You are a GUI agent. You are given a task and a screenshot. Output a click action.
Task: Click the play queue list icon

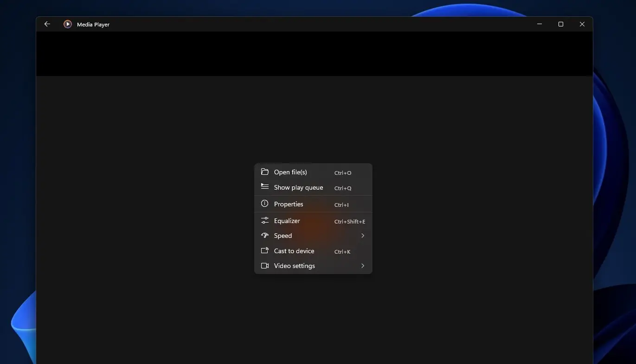coord(265,187)
